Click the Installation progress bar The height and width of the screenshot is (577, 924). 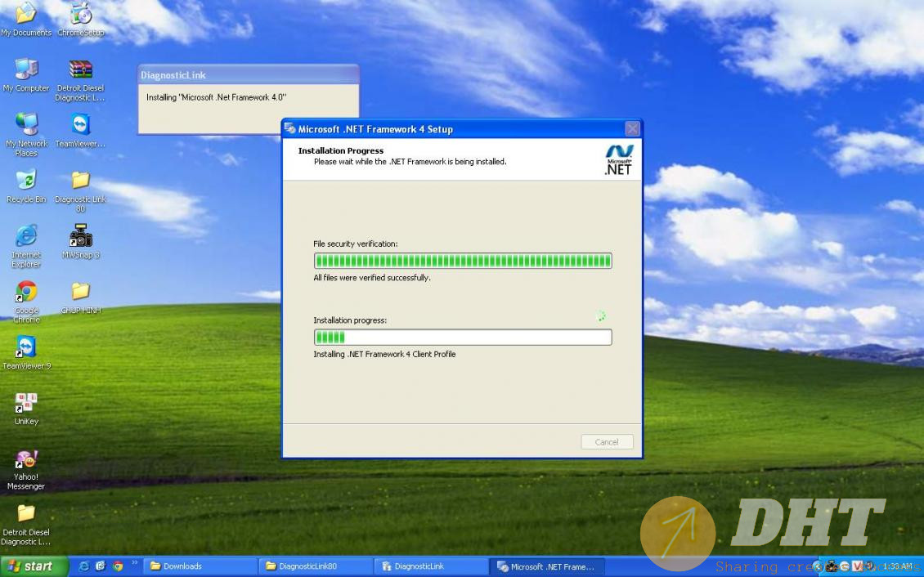pyautogui.click(x=462, y=338)
